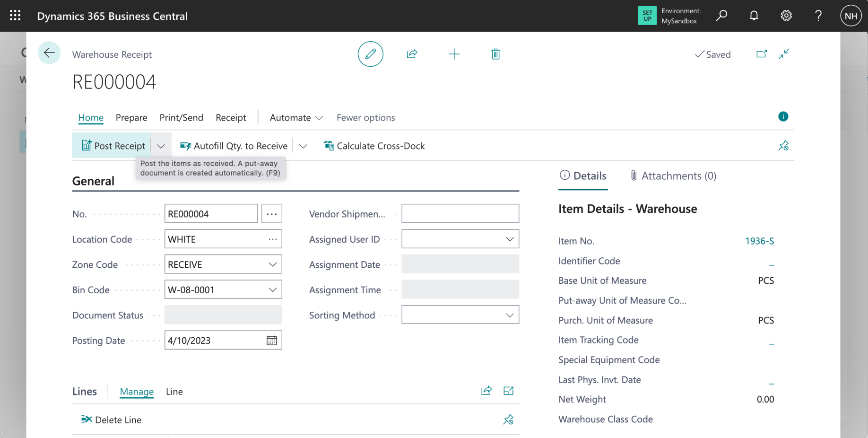
Task: Click the notifications bell icon
Action: [754, 16]
